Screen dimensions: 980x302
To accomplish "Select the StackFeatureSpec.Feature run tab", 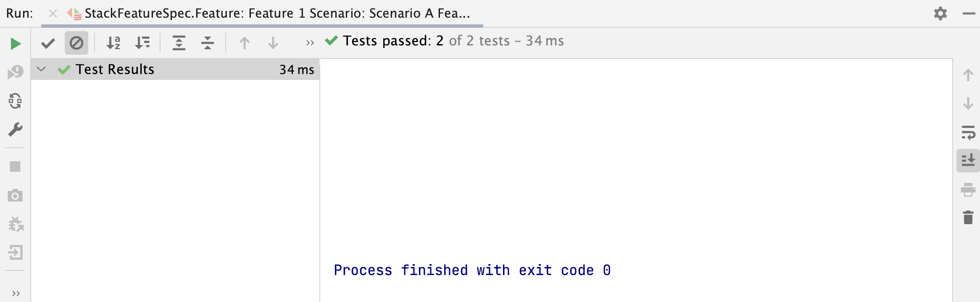I will 273,13.
